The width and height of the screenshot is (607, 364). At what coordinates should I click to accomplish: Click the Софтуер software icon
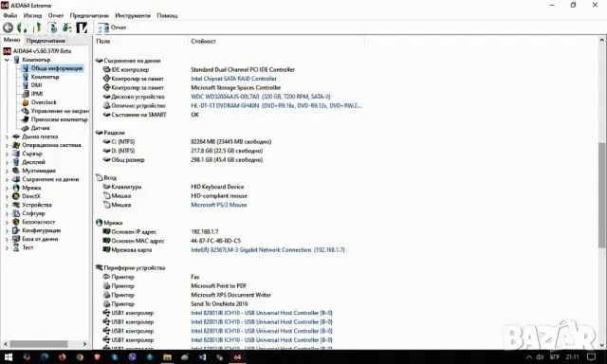[16, 213]
